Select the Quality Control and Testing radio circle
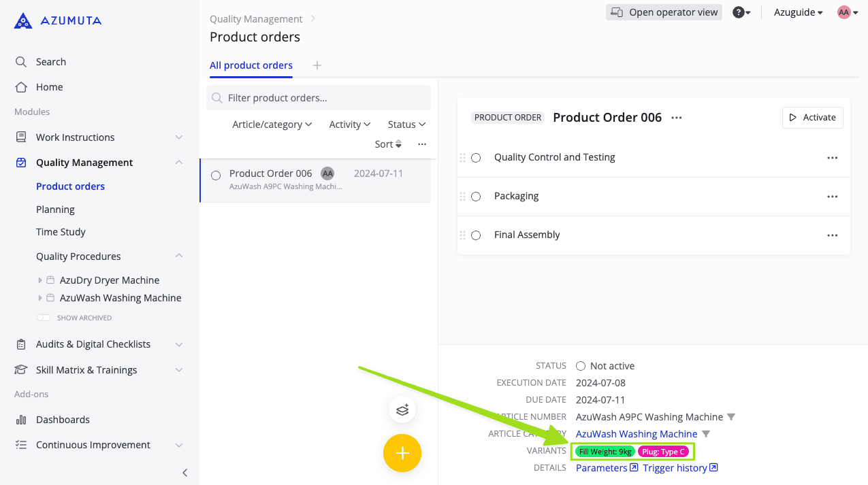 click(476, 158)
